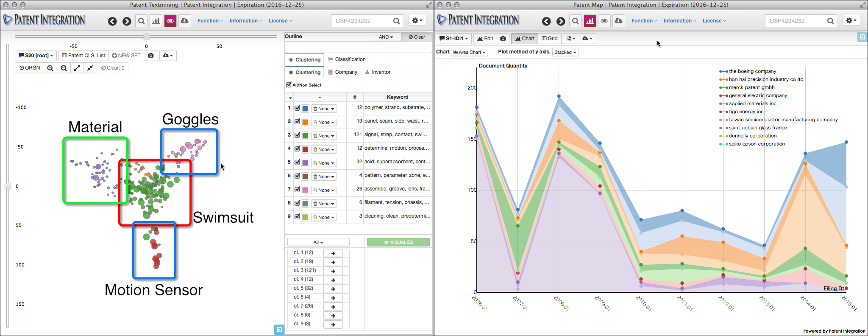Open the AND operator dropdown

click(386, 37)
